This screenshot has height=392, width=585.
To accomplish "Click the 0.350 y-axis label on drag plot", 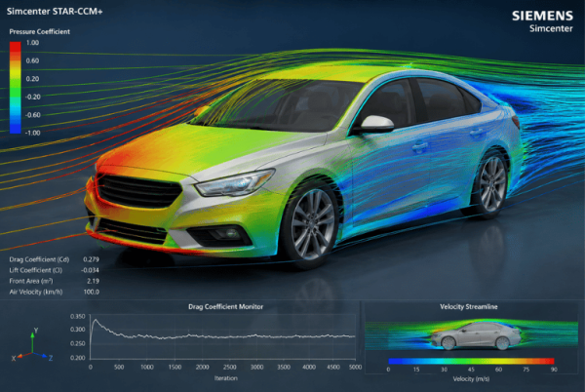I will tap(78, 316).
